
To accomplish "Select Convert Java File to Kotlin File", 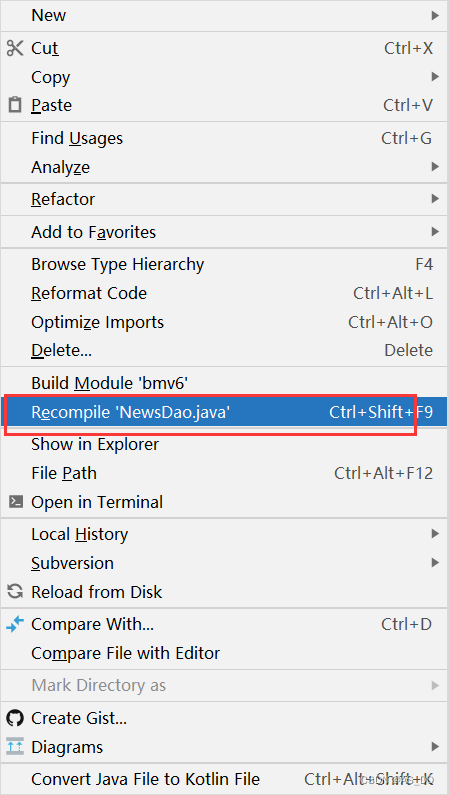I will pos(224,779).
